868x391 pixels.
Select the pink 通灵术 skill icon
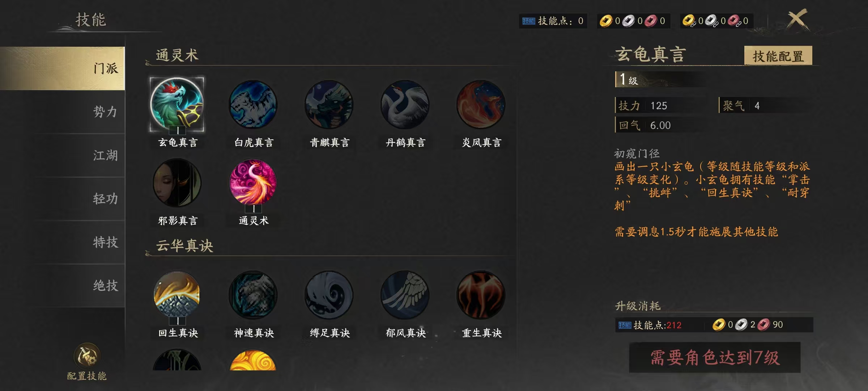253,182
